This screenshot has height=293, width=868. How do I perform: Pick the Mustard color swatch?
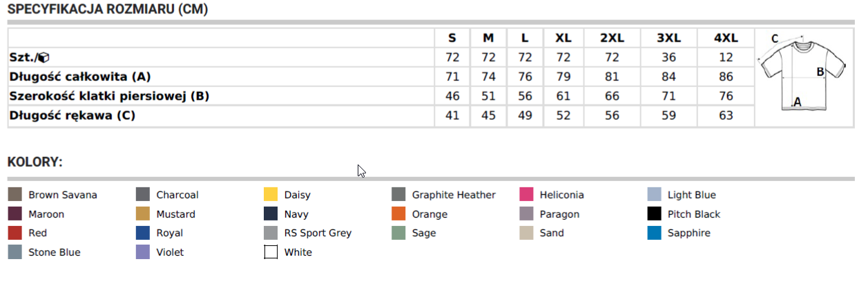pyautogui.click(x=143, y=214)
